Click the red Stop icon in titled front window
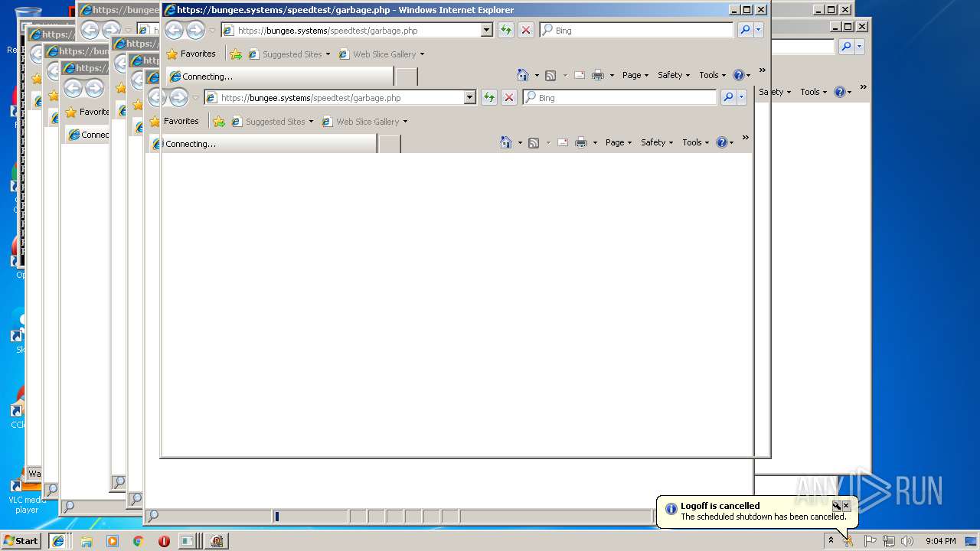The height and width of the screenshot is (551, 980). 526,31
